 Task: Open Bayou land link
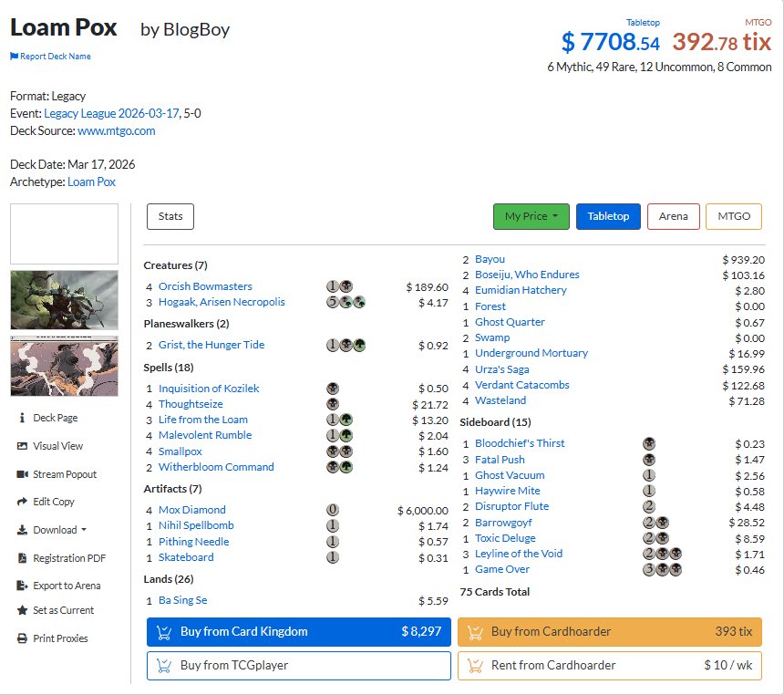pyautogui.click(x=490, y=259)
